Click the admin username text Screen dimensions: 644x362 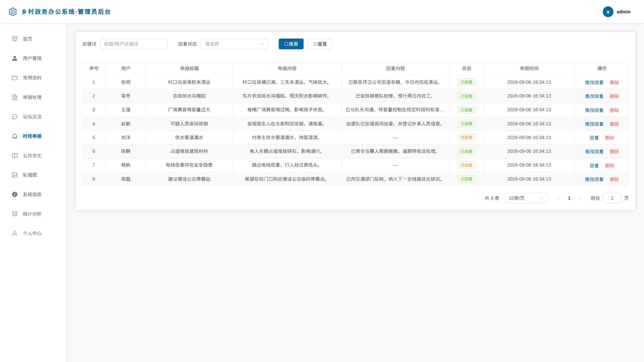click(623, 12)
